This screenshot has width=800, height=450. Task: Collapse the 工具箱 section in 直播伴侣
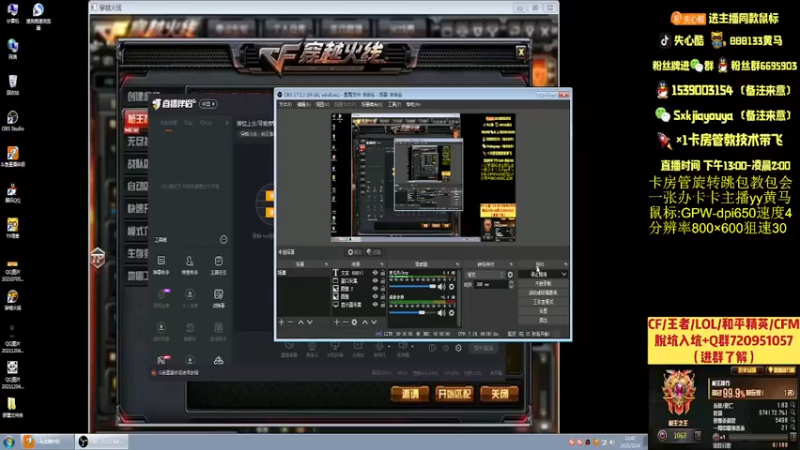coord(223,240)
